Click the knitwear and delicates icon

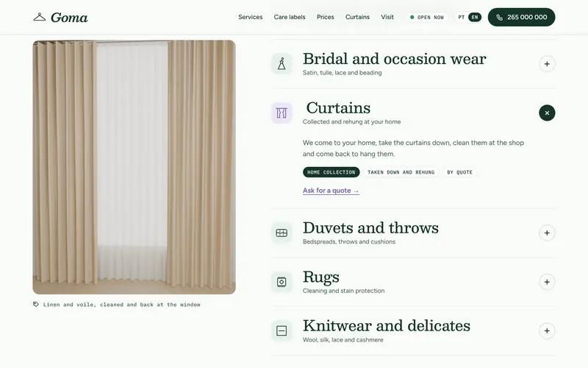[x=282, y=330]
